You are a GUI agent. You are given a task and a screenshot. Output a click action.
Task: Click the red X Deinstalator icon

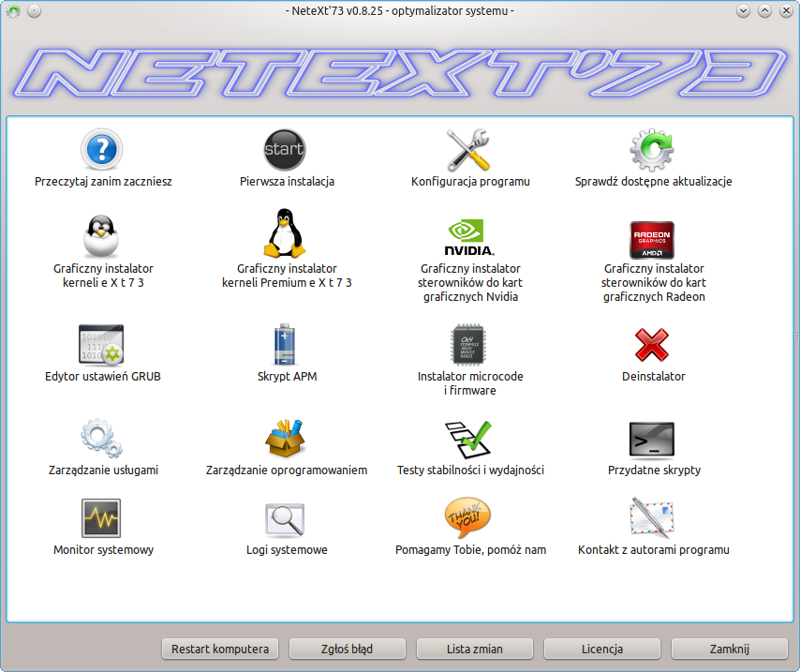652,345
